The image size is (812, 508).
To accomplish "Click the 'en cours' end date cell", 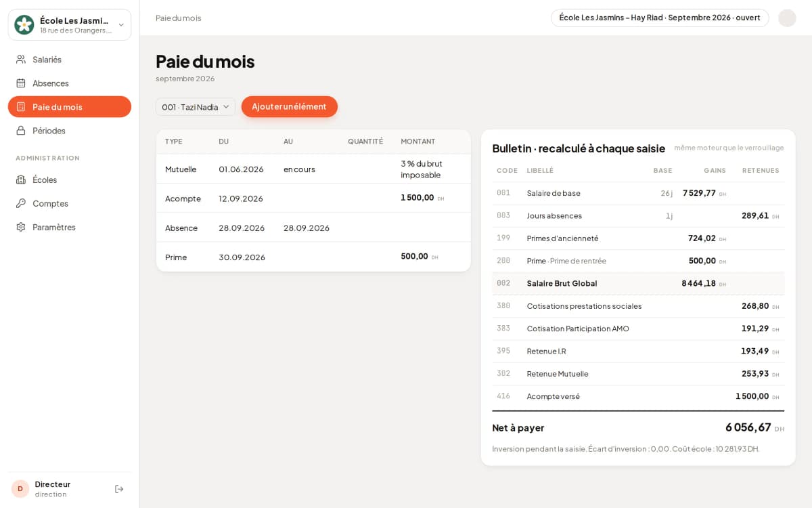I will pyautogui.click(x=299, y=169).
